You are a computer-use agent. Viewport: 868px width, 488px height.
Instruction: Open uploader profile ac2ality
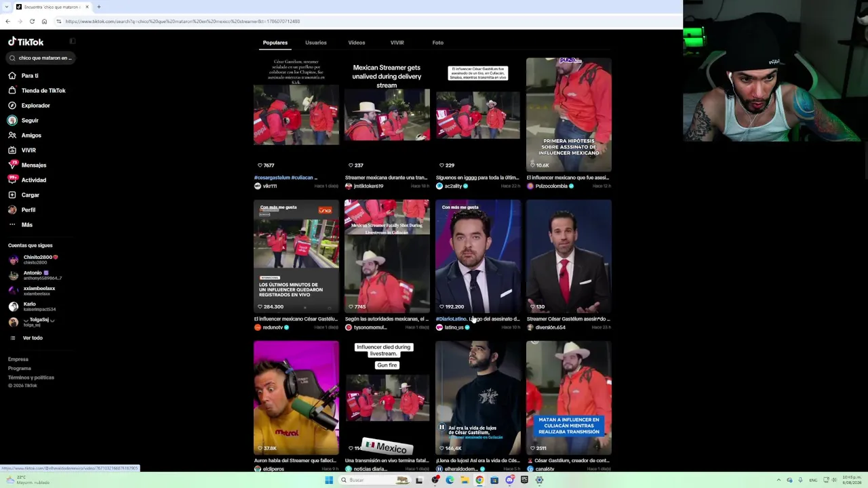point(453,186)
